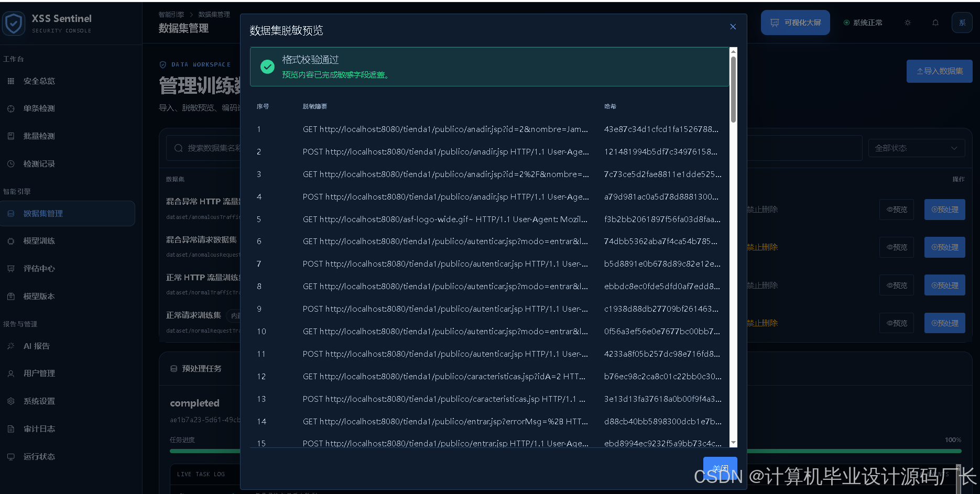The image size is (980, 494).
Task: Click the 系统设置 gear icon
Action: (11, 401)
